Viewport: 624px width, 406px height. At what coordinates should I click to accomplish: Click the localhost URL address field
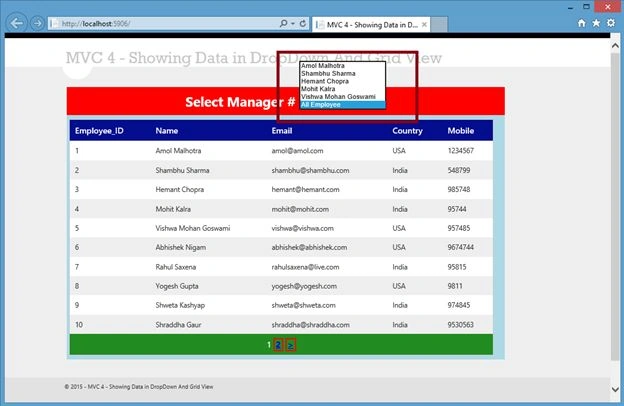pos(163,23)
